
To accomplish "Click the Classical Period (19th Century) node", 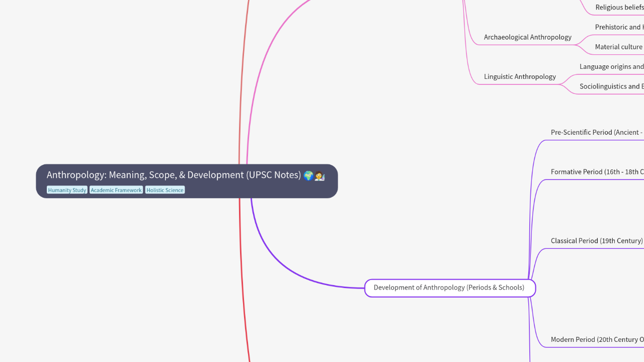I will pyautogui.click(x=596, y=241).
